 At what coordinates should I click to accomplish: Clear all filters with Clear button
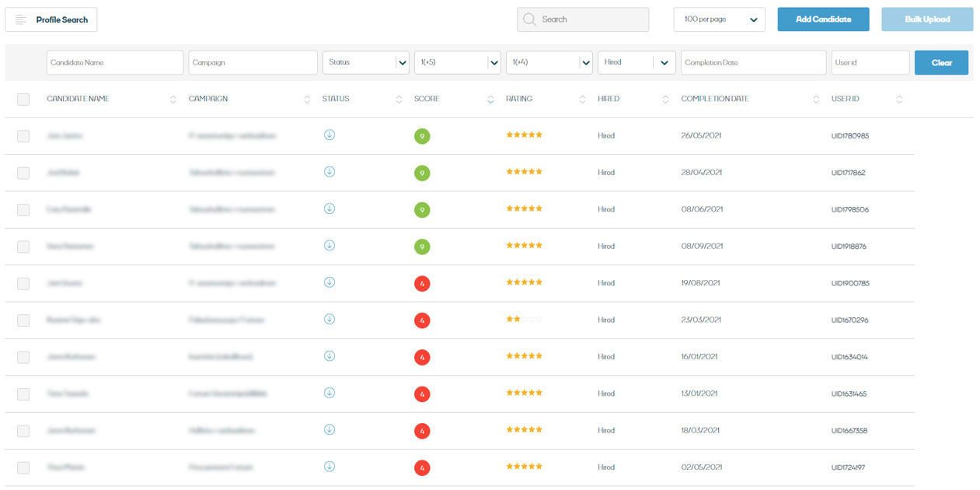click(941, 63)
